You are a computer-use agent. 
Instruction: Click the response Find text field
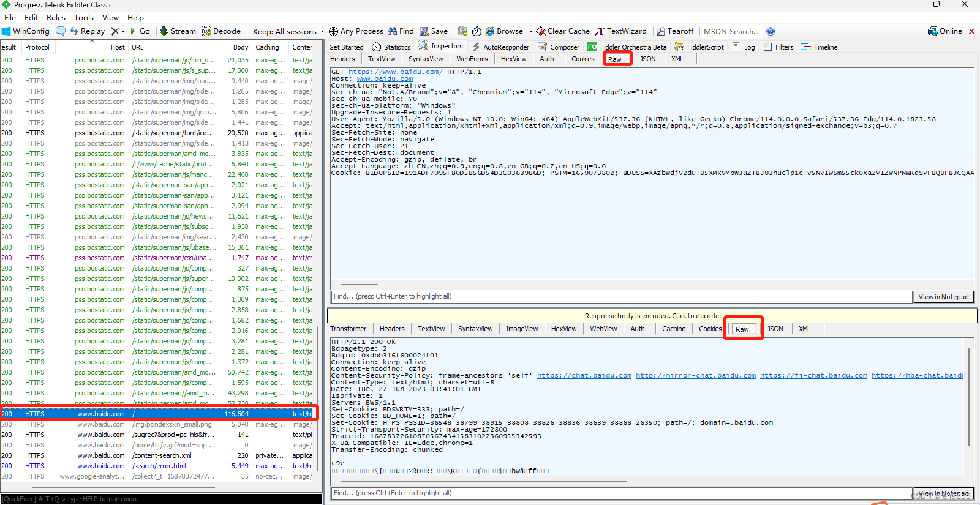(x=621, y=493)
